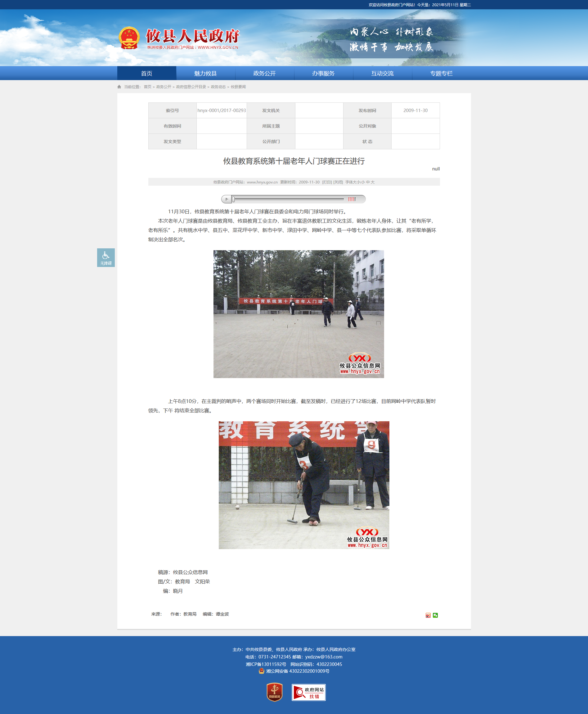Click the 党政机关 badge icon
Screen dimensions: 588x714
coord(274,692)
